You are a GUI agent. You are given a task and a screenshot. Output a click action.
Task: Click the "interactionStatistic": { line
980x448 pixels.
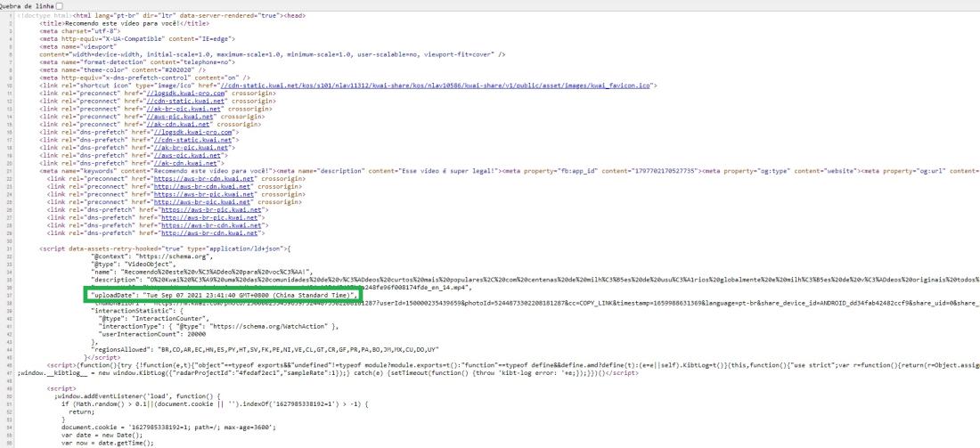point(136,311)
